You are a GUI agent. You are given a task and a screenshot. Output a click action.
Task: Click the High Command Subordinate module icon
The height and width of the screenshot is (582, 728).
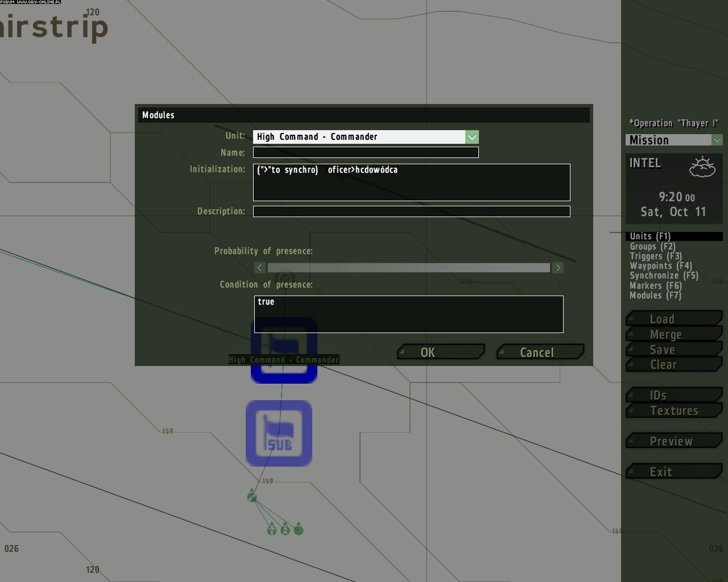coord(279,433)
